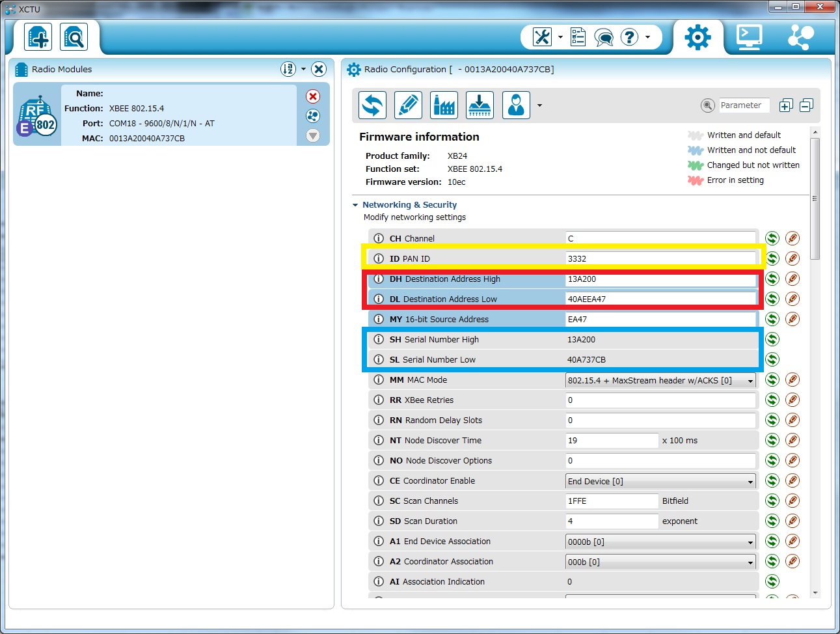
Task: Click firmware version value 10ec
Action: [x=456, y=182]
